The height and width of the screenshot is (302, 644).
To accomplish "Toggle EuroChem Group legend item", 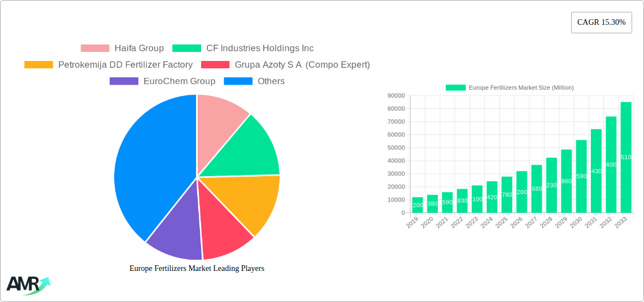I will tap(162, 81).
